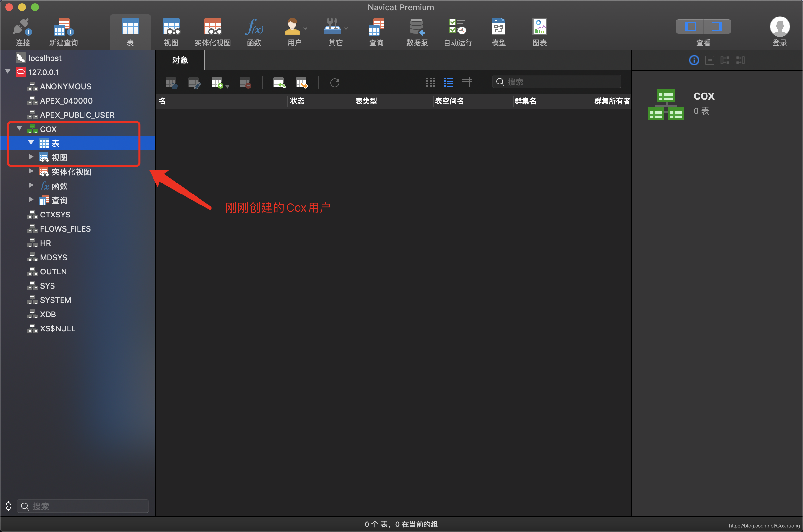Select the 对象 tab

(x=180, y=60)
